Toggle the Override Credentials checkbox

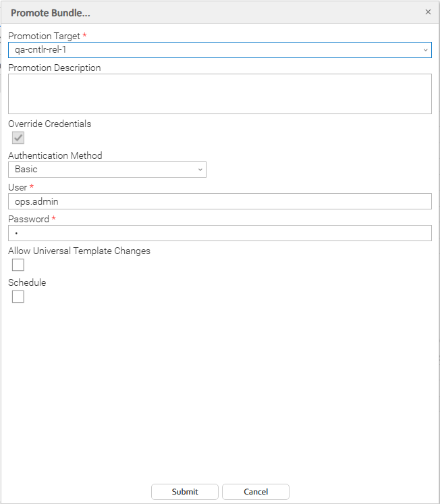(18, 138)
